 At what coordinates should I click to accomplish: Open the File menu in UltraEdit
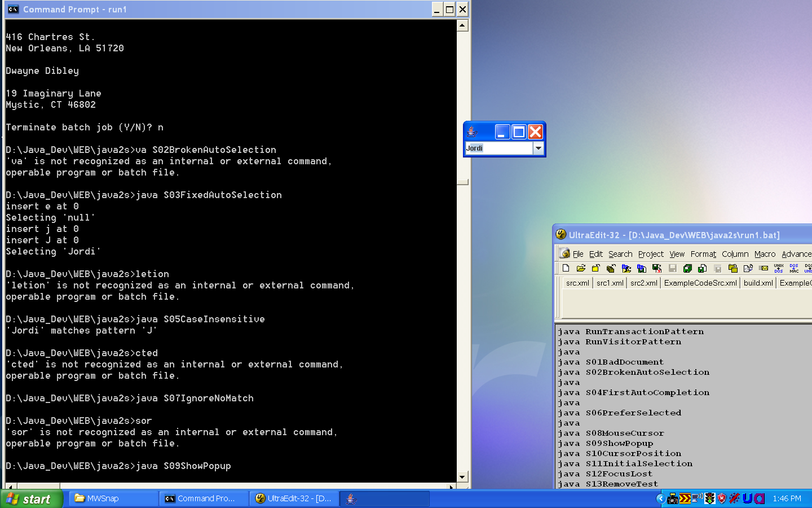(x=578, y=254)
